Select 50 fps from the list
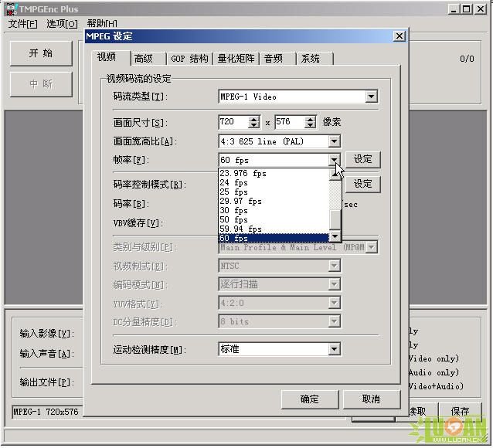493x448 pixels. tap(274, 220)
